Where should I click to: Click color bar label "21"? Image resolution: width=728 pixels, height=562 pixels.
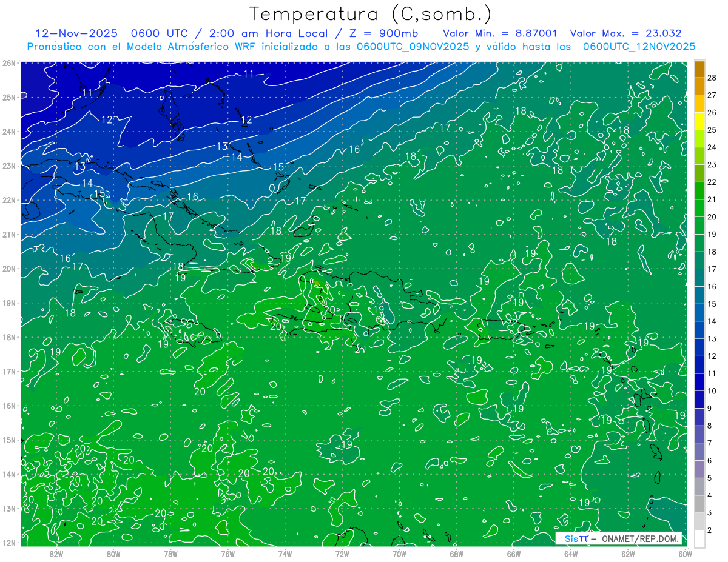[712, 200]
